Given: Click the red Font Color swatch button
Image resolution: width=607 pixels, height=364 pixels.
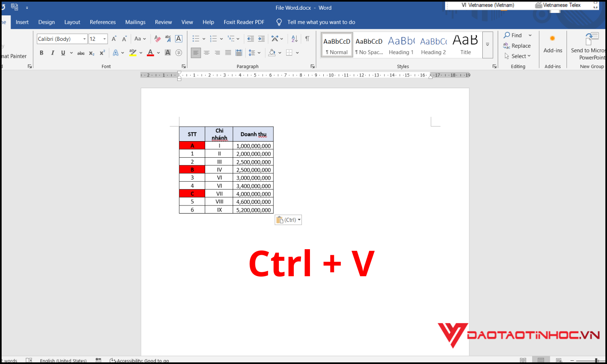Looking at the screenshot, I should 151,53.
